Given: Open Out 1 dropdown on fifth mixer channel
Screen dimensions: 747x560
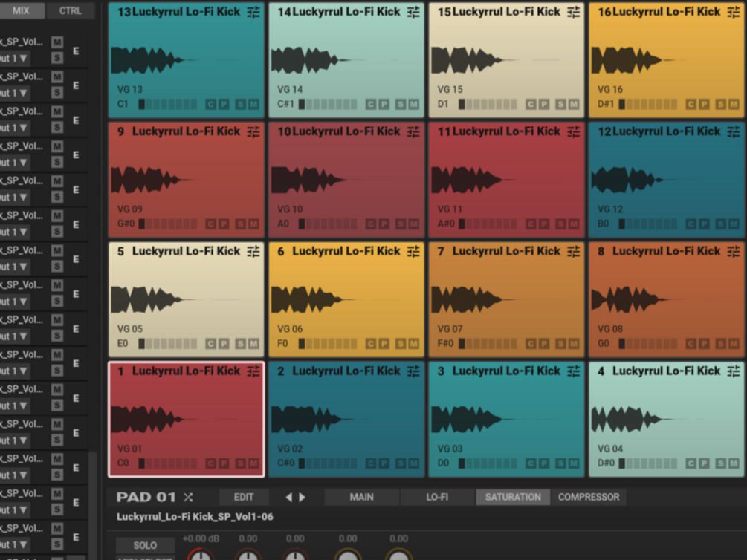Looking at the screenshot, I should click(14, 198).
